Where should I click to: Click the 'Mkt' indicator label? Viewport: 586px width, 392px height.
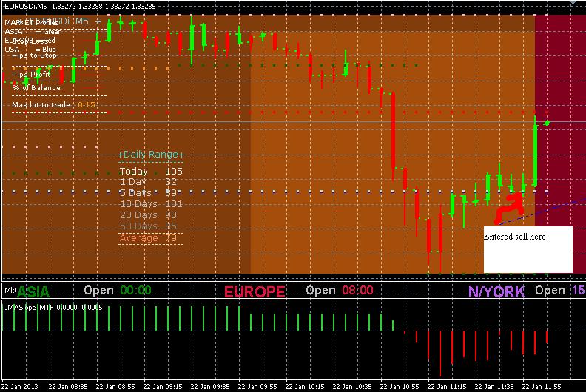pos(10,290)
